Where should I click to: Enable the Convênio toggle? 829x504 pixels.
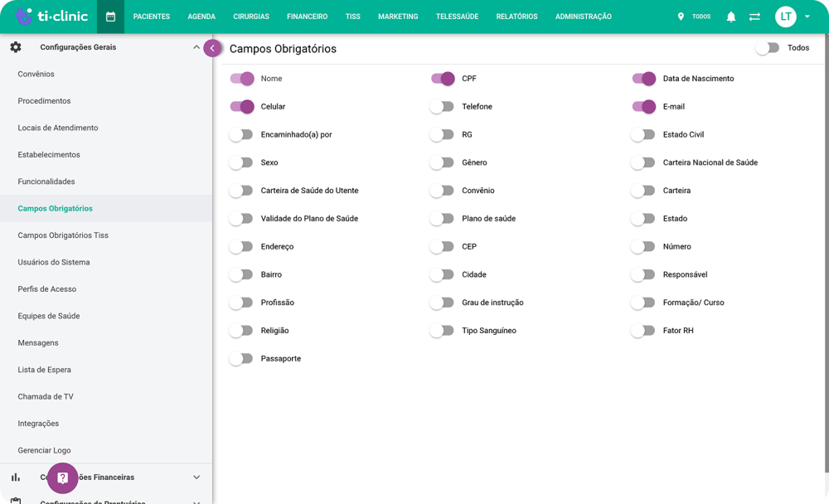pos(442,191)
